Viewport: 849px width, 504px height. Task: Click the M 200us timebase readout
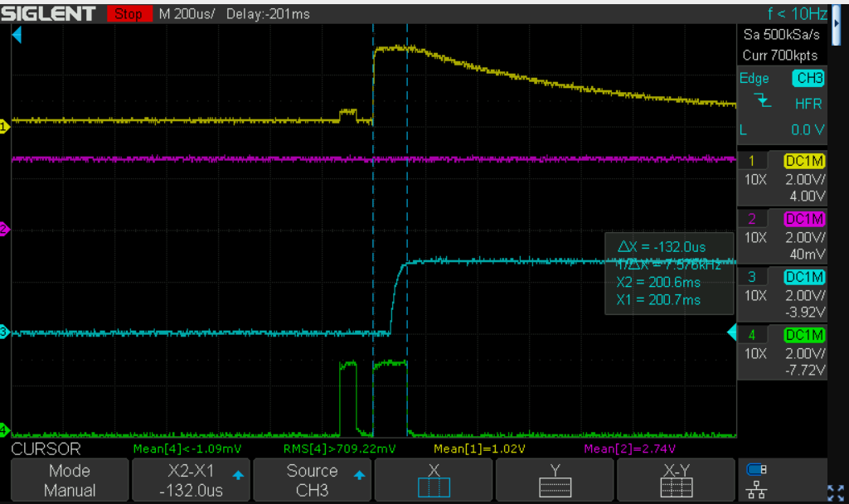point(187,13)
